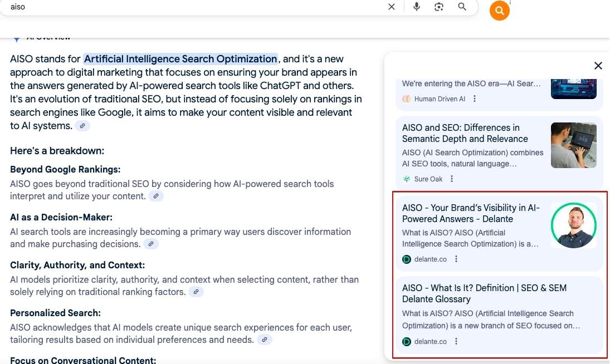Close the AI Overview sources panel
This screenshot has height=364, width=610.
(x=598, y=65)
